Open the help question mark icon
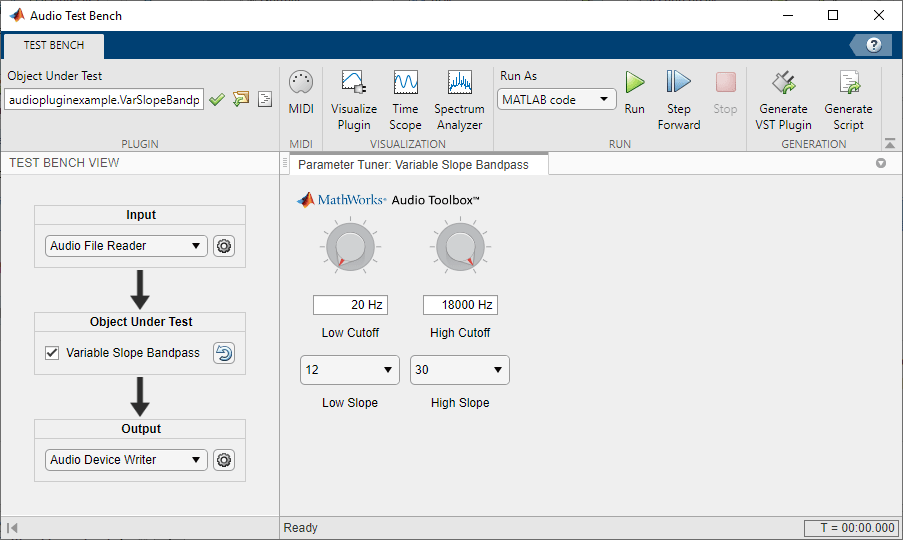The height and width of the screenshot is (540, 903). 874,45
